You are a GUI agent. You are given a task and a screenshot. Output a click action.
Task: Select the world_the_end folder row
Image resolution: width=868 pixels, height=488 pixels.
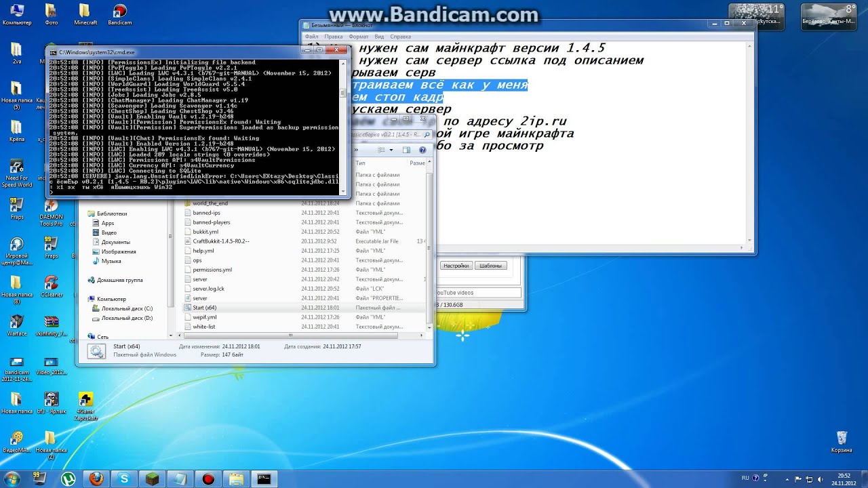pos(304,203)
